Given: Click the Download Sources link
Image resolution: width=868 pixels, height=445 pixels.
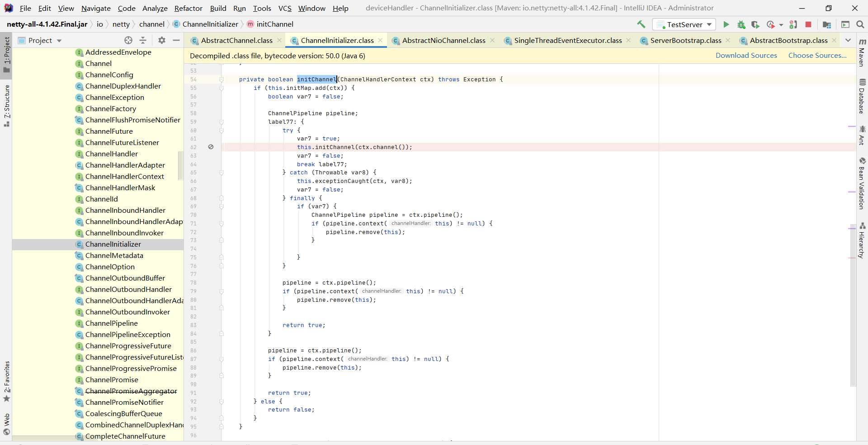Looking at the screenshot, I should [x=746, y=55].
